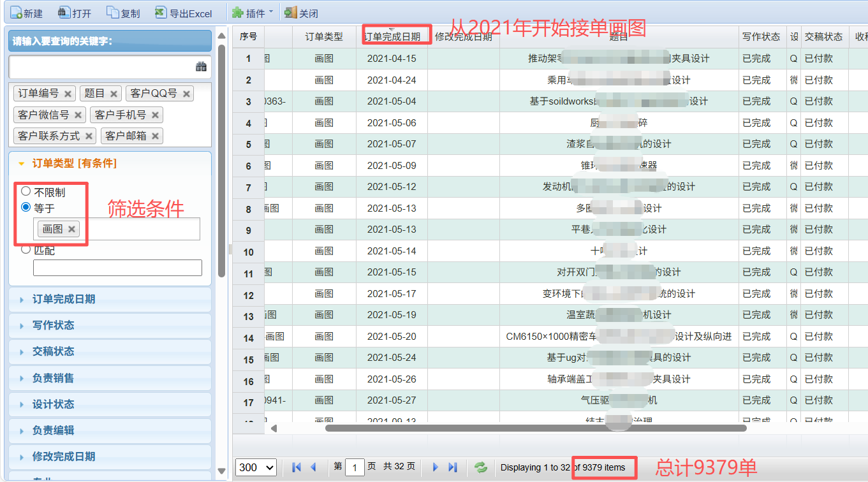Viewport: 868px width, 482px height.
Task: Sort by 订单完成日期 column header
Action: (392, 37)
